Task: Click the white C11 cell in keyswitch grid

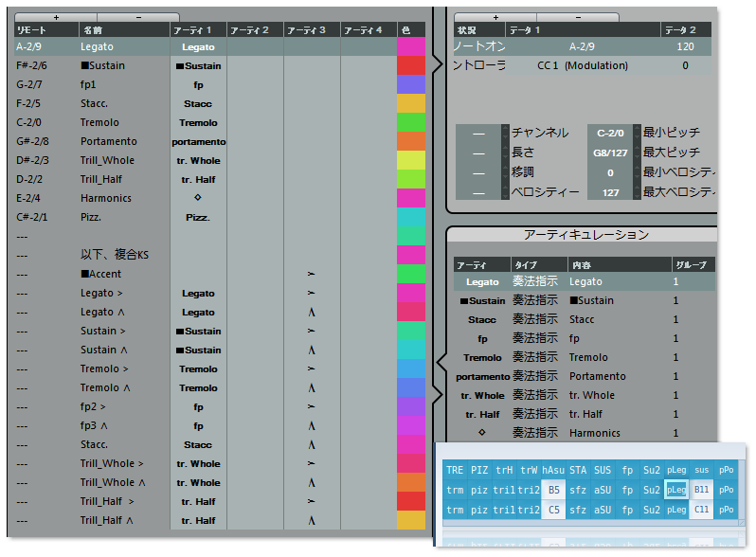Action: click(x=701, y=510)
